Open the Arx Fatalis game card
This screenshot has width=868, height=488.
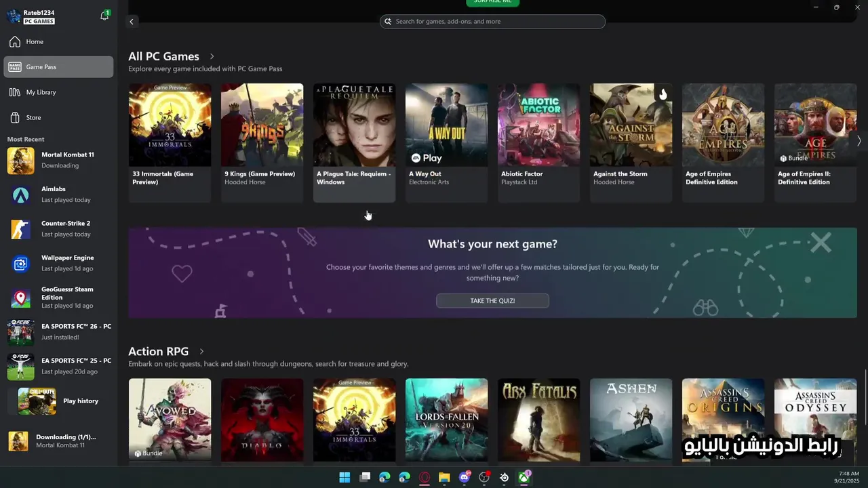tap(538, 420)
